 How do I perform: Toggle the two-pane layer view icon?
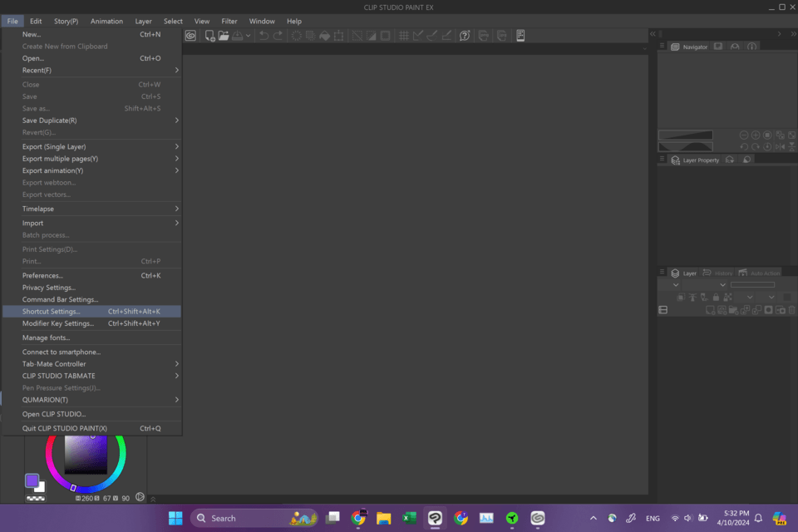663,310
